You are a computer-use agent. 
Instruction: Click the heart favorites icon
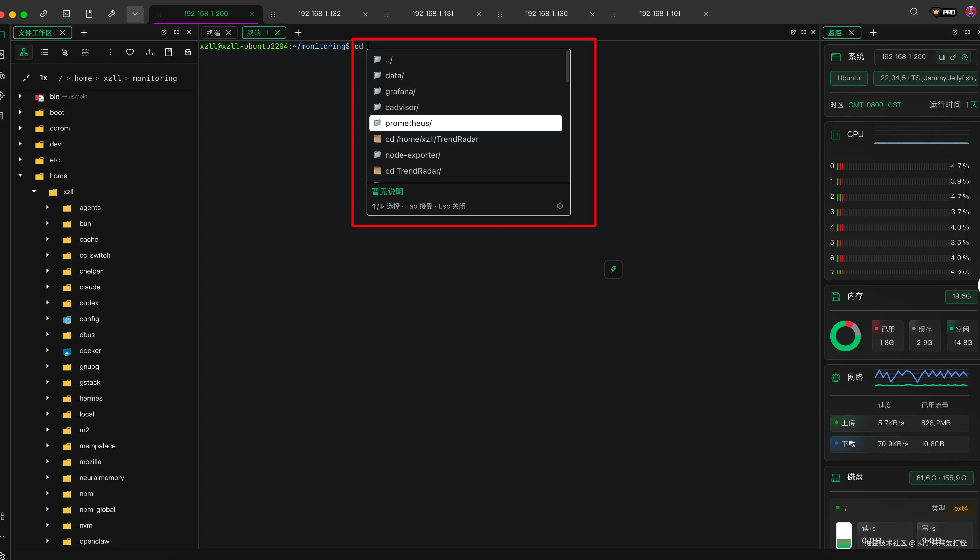point(130,52)
